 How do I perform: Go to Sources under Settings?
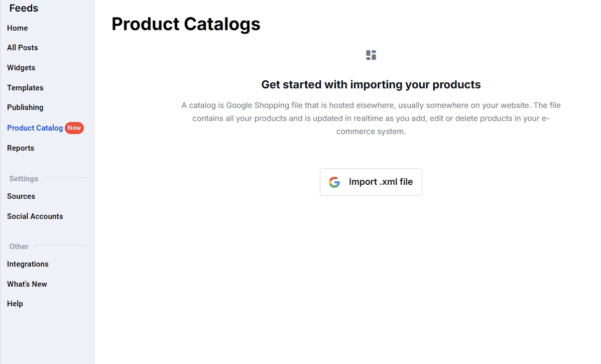coord(21,196)
